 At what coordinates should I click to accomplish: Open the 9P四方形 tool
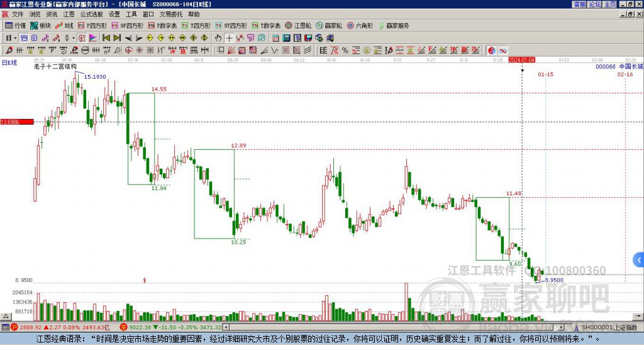click(127, 25)
